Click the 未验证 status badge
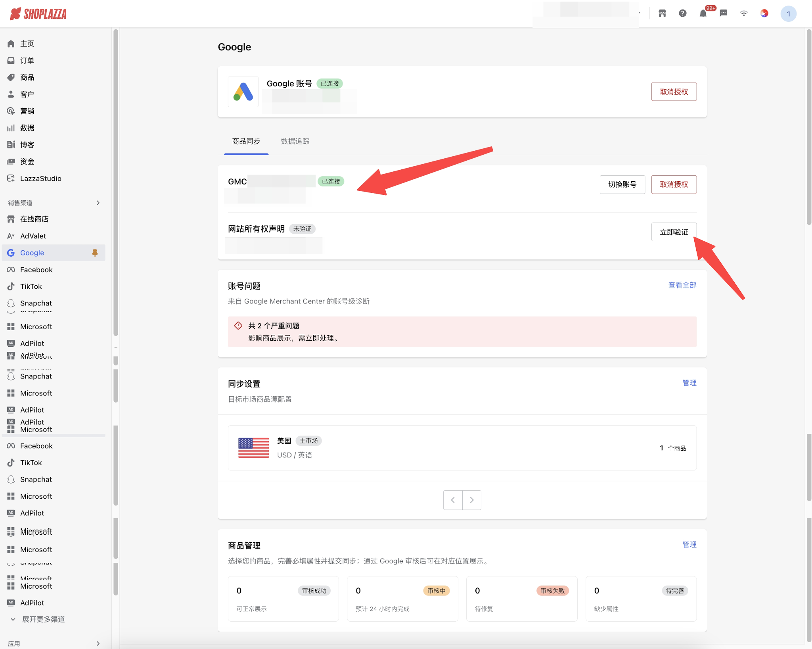The width and height of the screenshot is (812, 649). (302, 229)
